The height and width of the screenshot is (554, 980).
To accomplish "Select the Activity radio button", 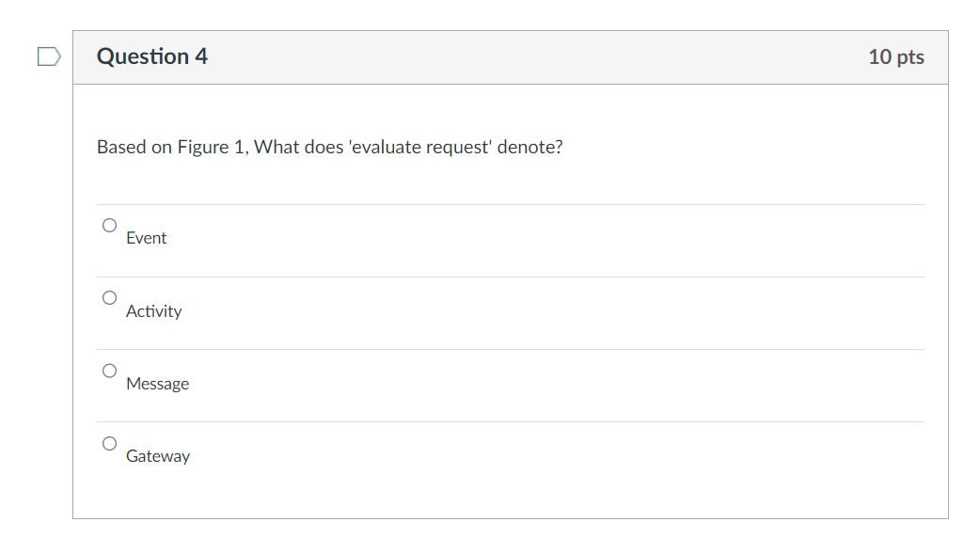I will 109,297.
